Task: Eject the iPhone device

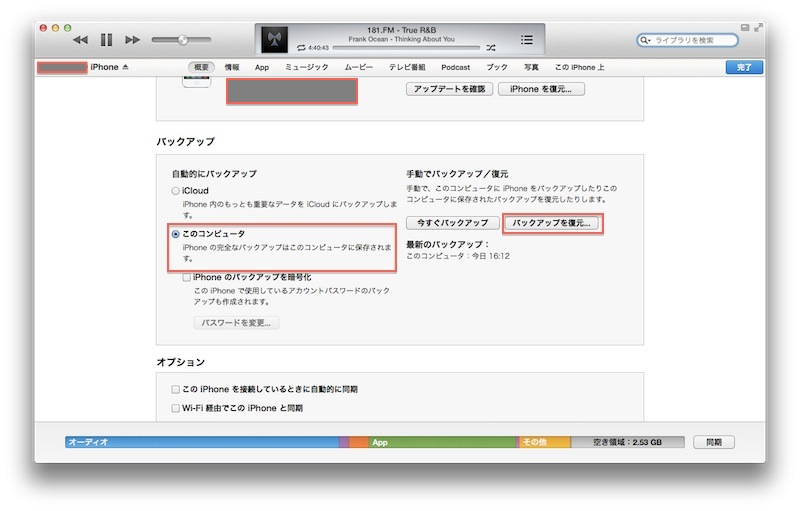Action: point(126,67)
